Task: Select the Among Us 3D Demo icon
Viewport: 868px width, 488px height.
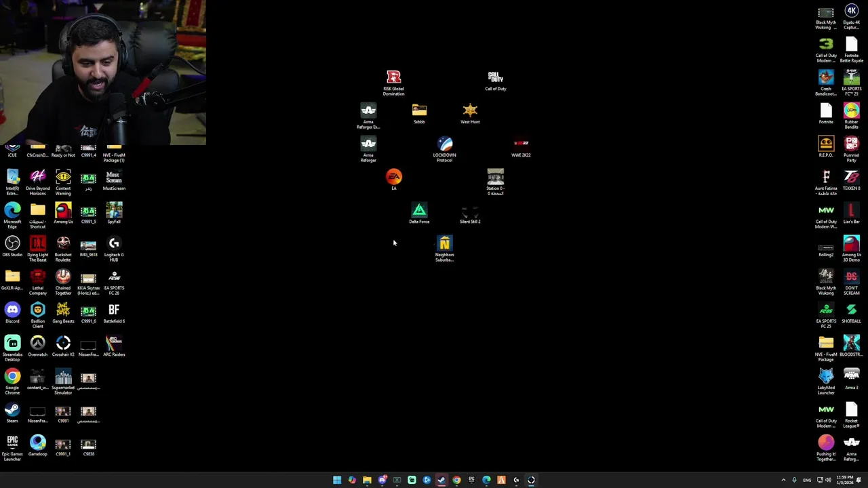Action: 851,249
